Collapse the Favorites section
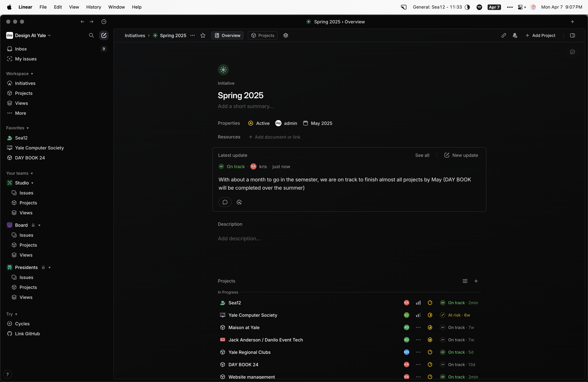The image size is (588, 382). (x=18, y=128)
